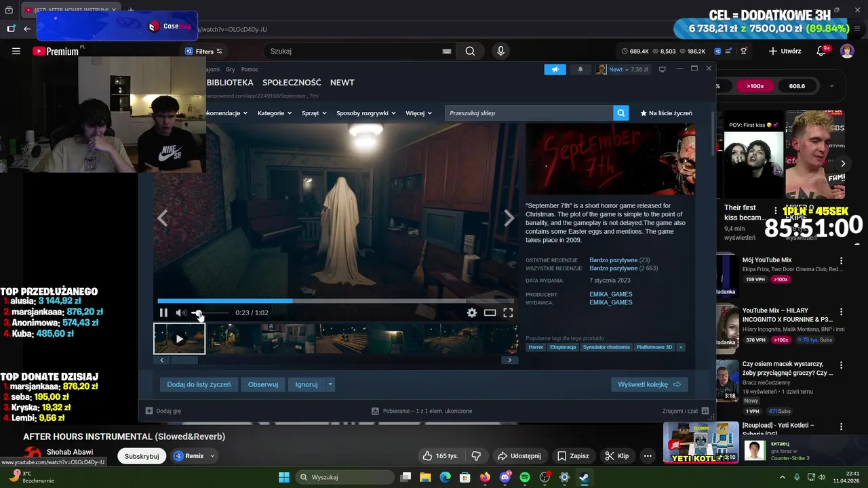
Task: Toggle Na liście życzeń wishlist star
Action: [x=667, y=113]
